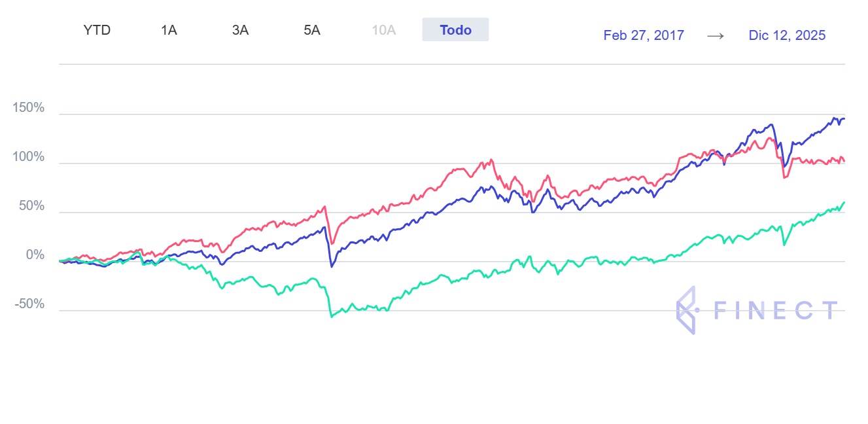Click the pink performance line

coord(419,196)
